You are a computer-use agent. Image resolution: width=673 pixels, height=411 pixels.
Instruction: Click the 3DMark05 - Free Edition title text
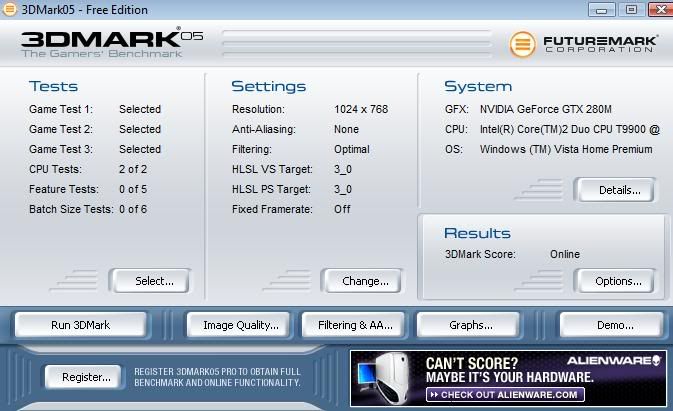pos(85,9)
